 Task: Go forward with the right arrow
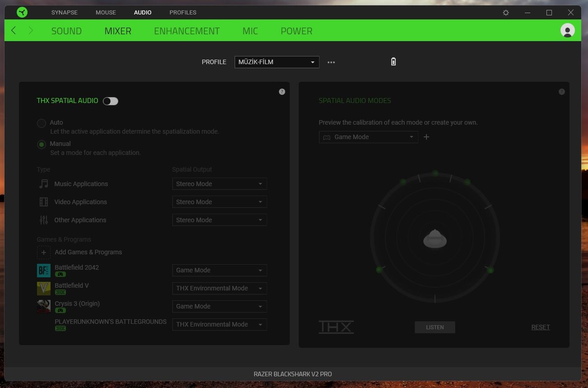click(31, 31)
